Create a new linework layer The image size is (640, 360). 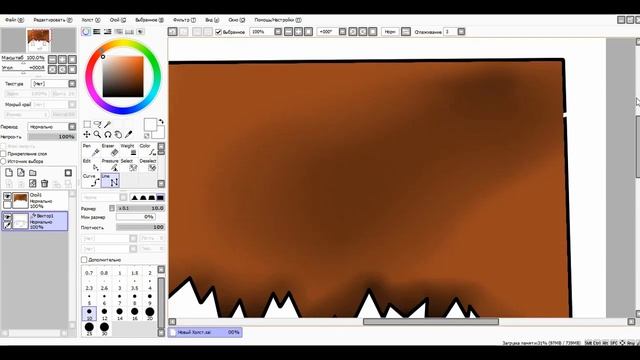click(21, 173)
